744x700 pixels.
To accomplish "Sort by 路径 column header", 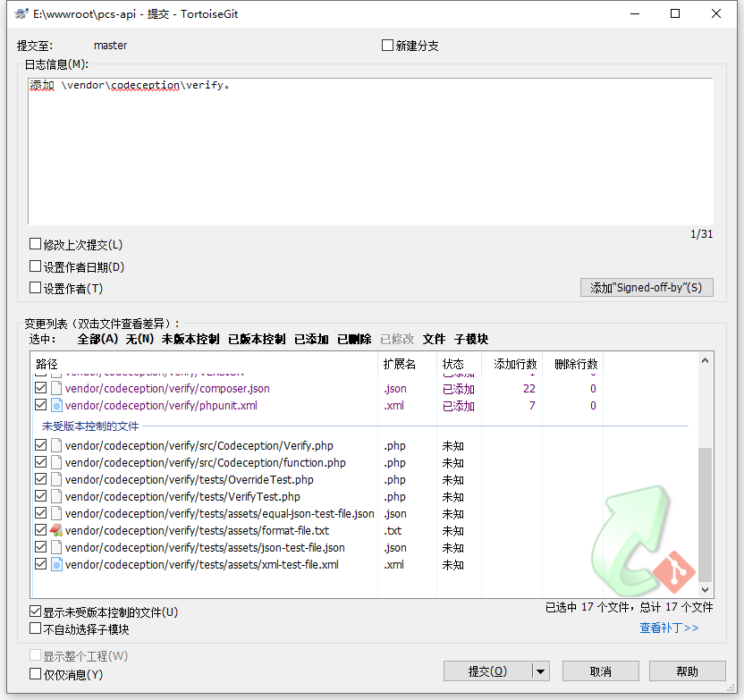I will pos(205,364).
